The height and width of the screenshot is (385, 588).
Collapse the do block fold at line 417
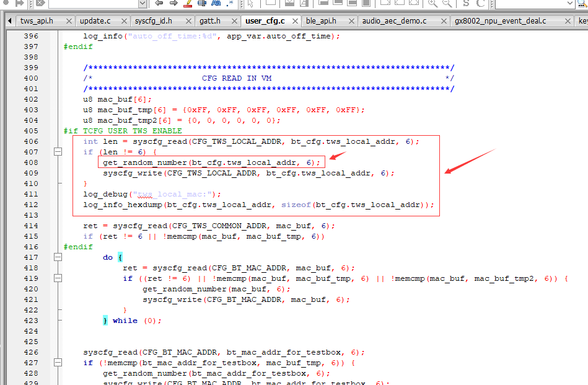(x=58, y=257)
